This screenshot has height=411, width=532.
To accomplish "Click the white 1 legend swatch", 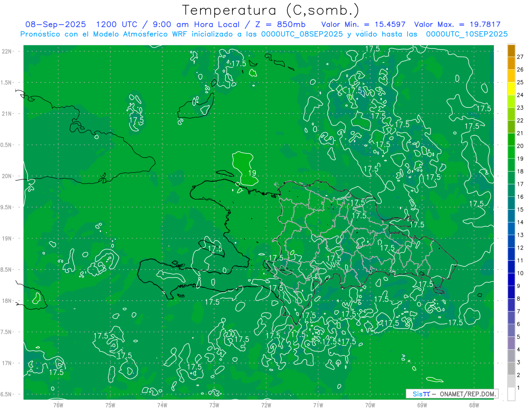I will (511, 394).
